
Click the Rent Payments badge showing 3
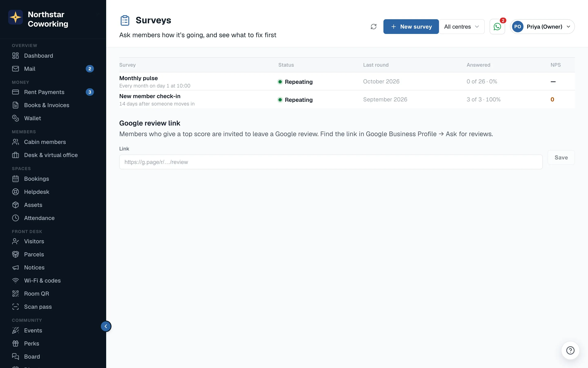[x=90, y=92]
